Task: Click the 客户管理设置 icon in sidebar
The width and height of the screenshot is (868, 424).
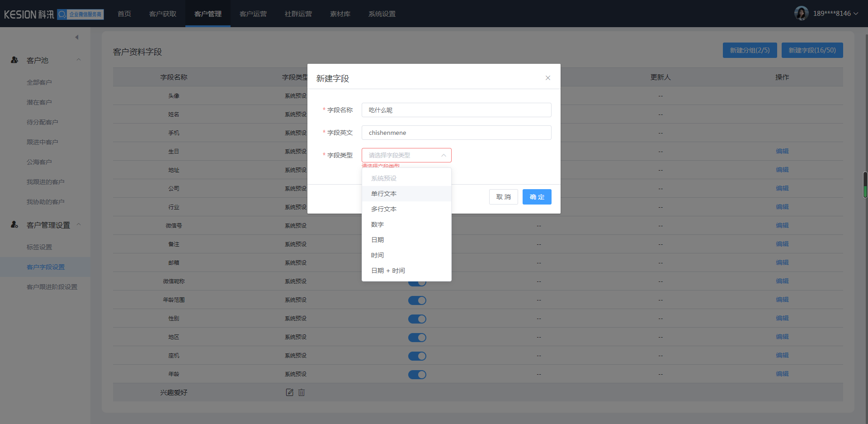Action: (x=14, y=225)
